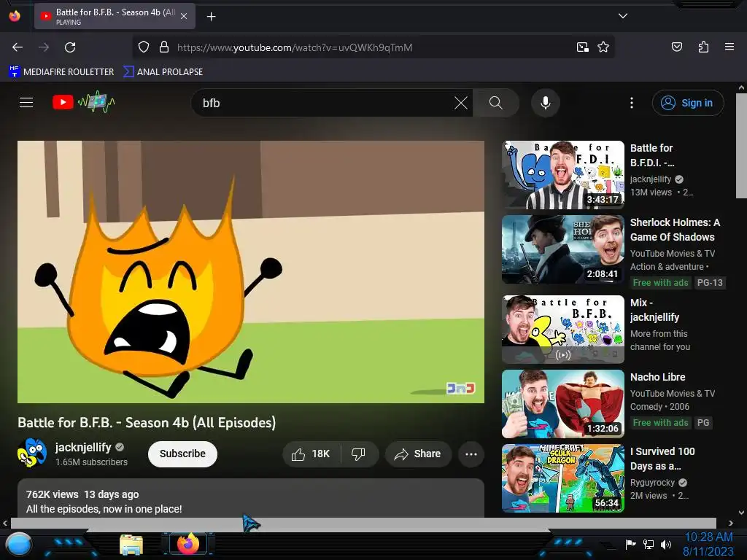Click the browser forward arrow
The height and width of the screenshot is (560, 747).
pyautogui.click(x=44, y=47)
